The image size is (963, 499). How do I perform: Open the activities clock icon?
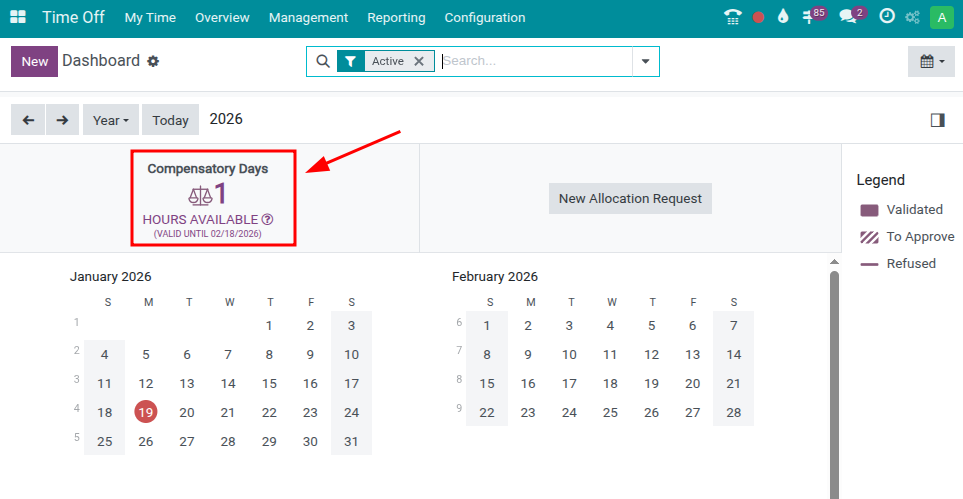pyautogui.click(x=886, y=17)
